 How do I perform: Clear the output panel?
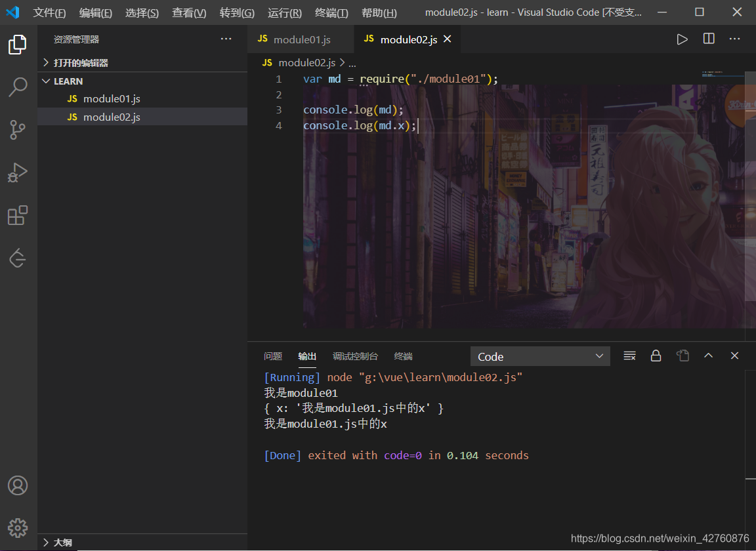(630, 356)
